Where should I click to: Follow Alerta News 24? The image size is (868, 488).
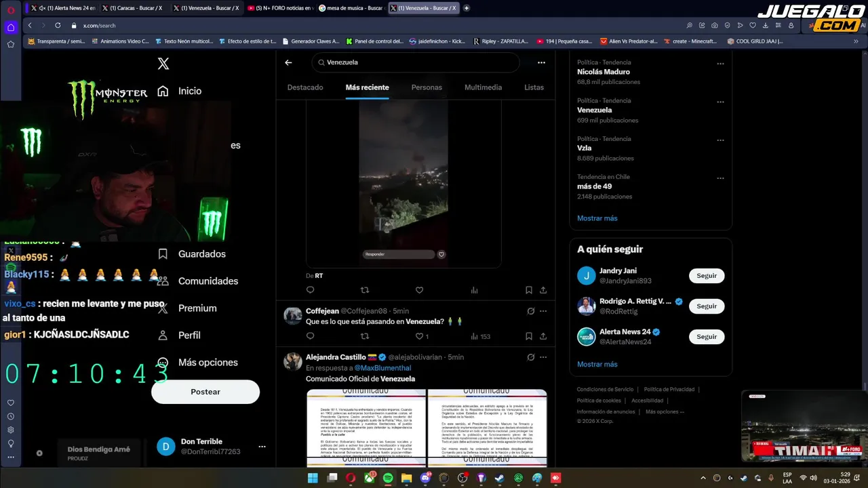click(x=707, y=337)
